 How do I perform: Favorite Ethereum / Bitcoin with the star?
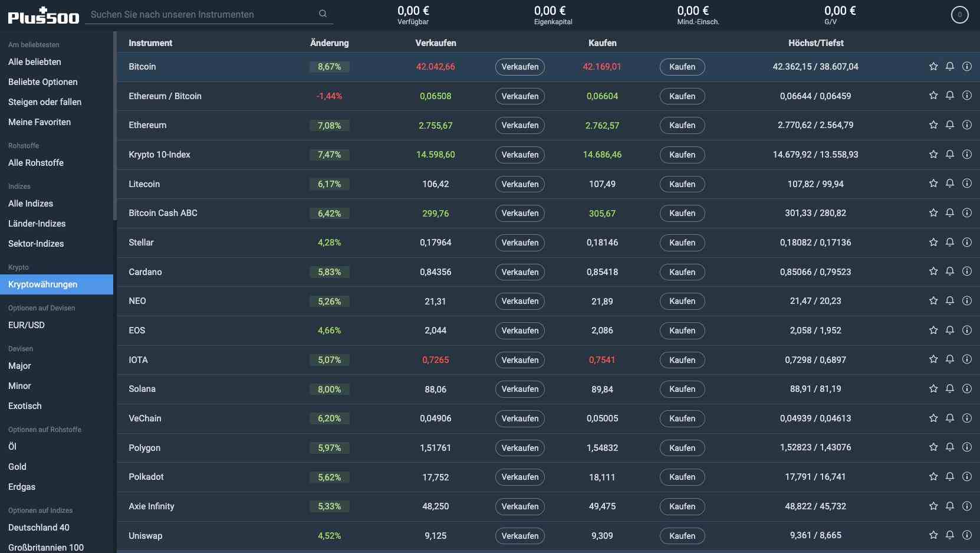coord(933,96)
